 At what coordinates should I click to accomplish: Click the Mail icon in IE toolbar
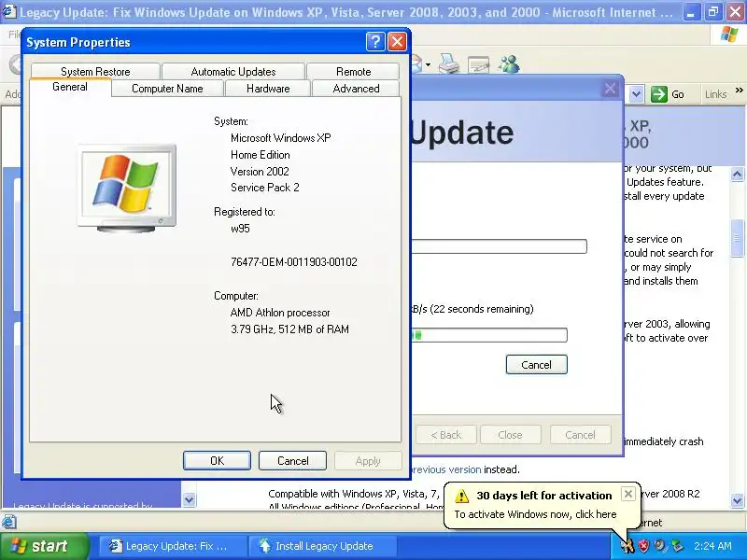point(416,63)
